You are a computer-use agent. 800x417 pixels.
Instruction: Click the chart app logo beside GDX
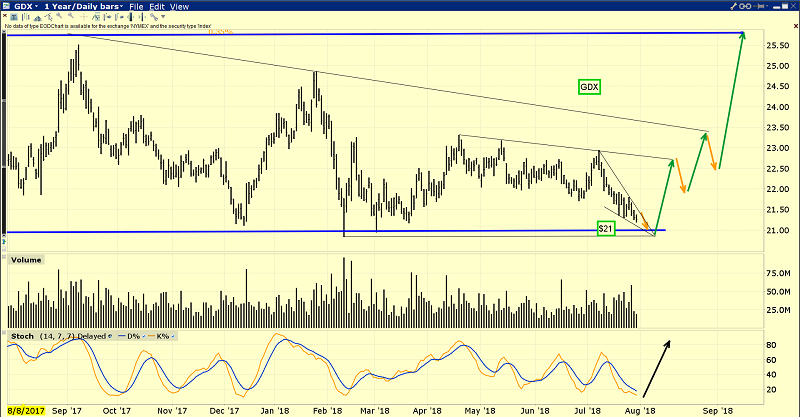tap(8, 6)
